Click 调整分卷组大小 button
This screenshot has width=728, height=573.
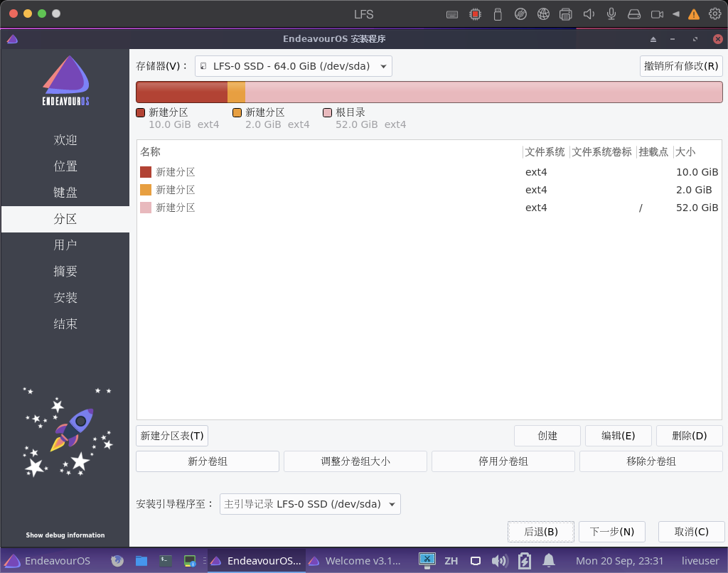click(x=355, y=461)
